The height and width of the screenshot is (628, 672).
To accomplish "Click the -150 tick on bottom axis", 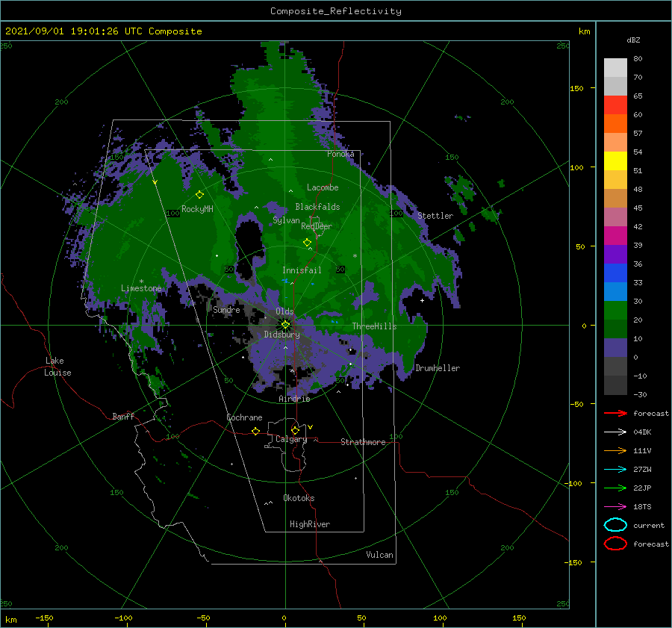I will point(44,618).
